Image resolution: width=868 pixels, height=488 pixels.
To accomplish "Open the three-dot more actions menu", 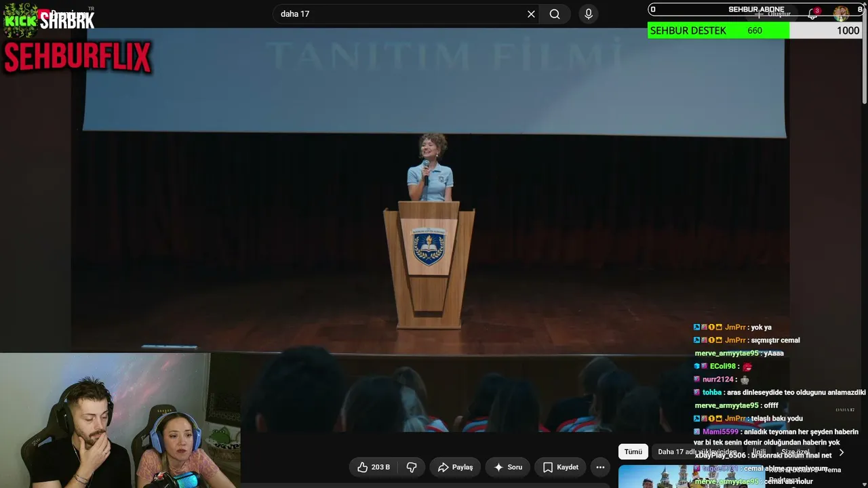I will (x=600, y=467).
